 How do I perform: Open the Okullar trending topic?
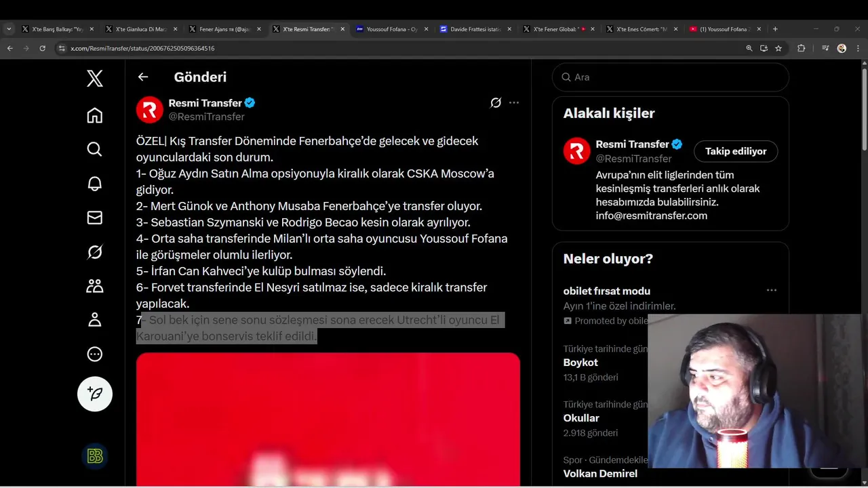pyautogui.click(x=581, y=418)
